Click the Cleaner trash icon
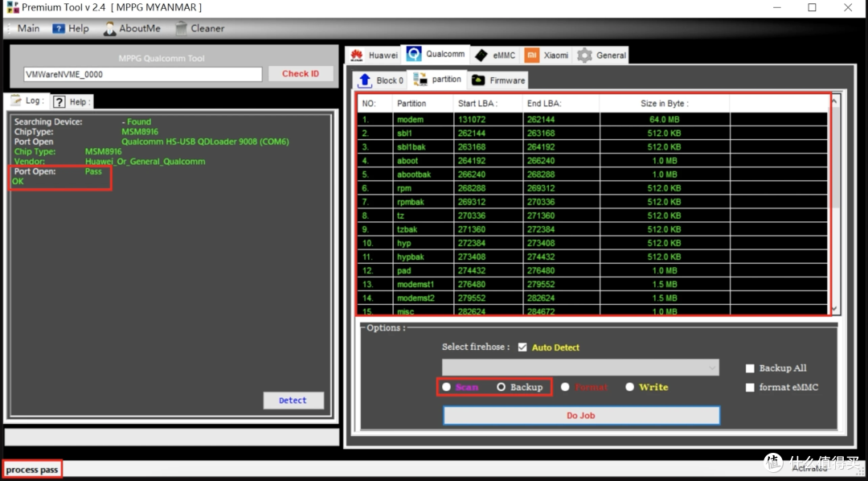 tap(181, 28)
